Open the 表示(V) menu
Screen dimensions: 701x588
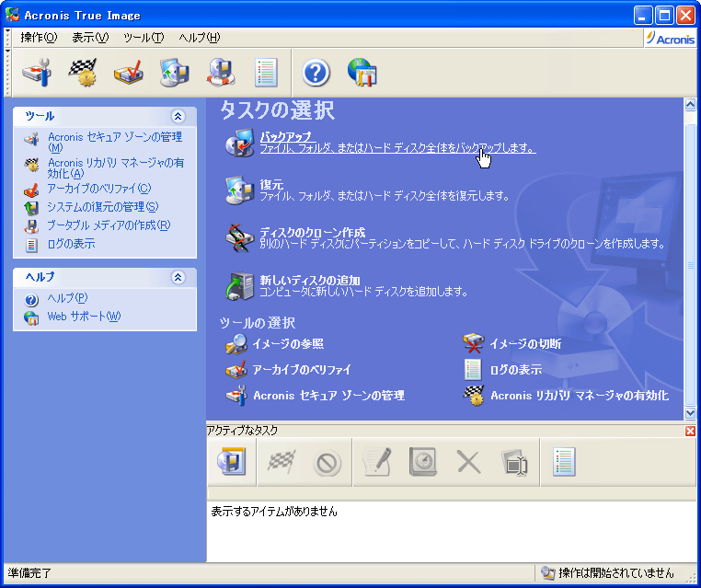tap(90, 38)
